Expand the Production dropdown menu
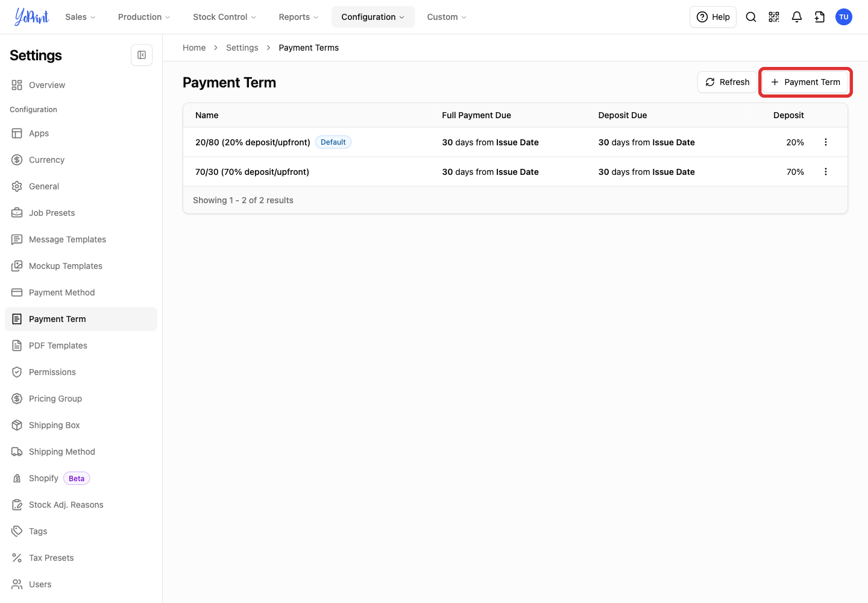The height and width of the screenshot is (603, 868). point(144,17)
